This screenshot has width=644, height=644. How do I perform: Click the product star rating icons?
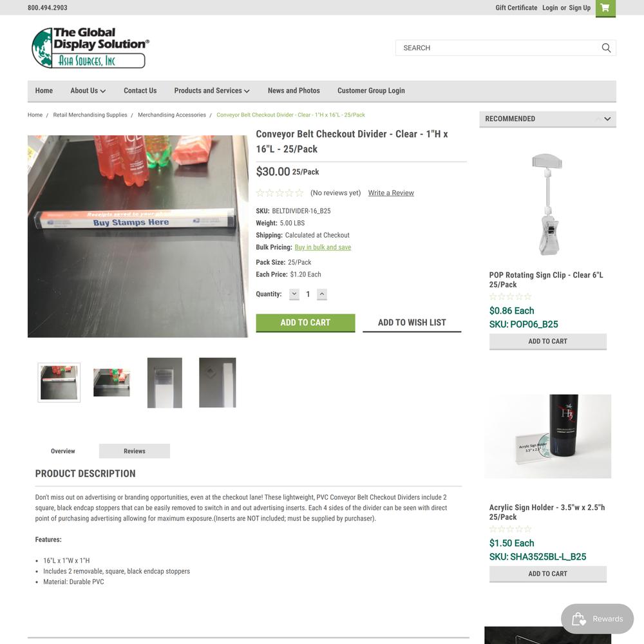279,193
